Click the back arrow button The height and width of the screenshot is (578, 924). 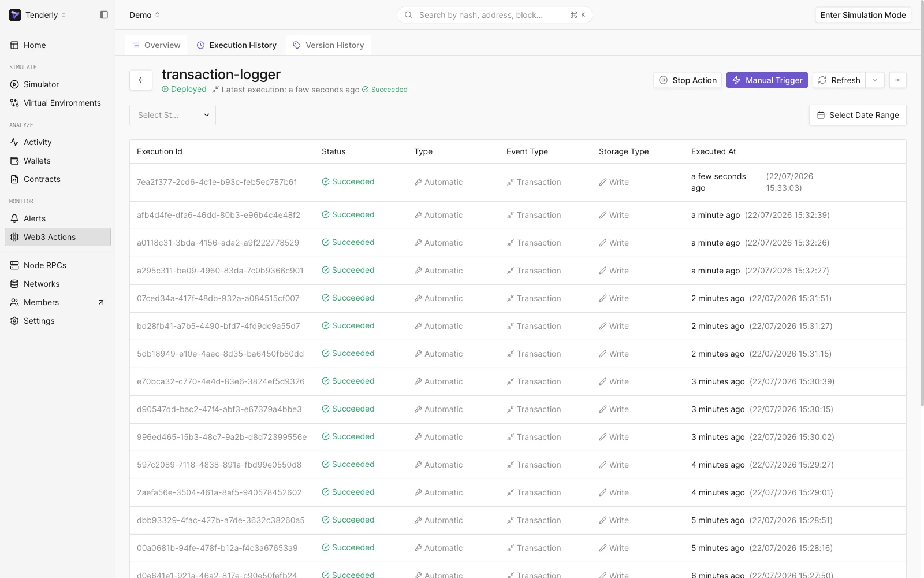click(x=141, y=80)
